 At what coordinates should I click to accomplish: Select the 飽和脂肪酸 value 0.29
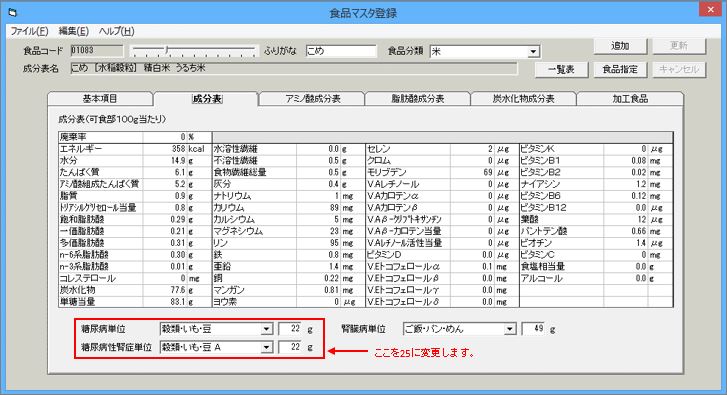165,219
